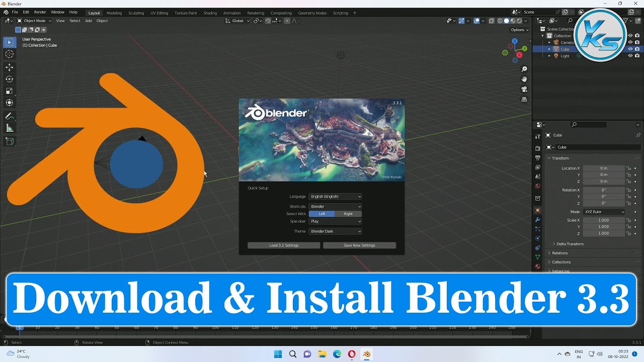Viewport: 644px width, 362px height.
Task: Click the Load 3.2 Settings button
Action: pos(283,245)
